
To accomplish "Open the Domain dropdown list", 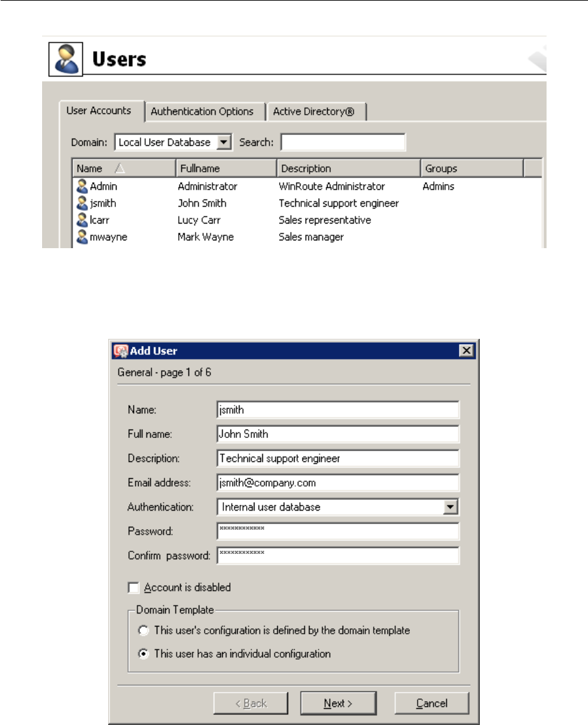I will pos(224,143).
